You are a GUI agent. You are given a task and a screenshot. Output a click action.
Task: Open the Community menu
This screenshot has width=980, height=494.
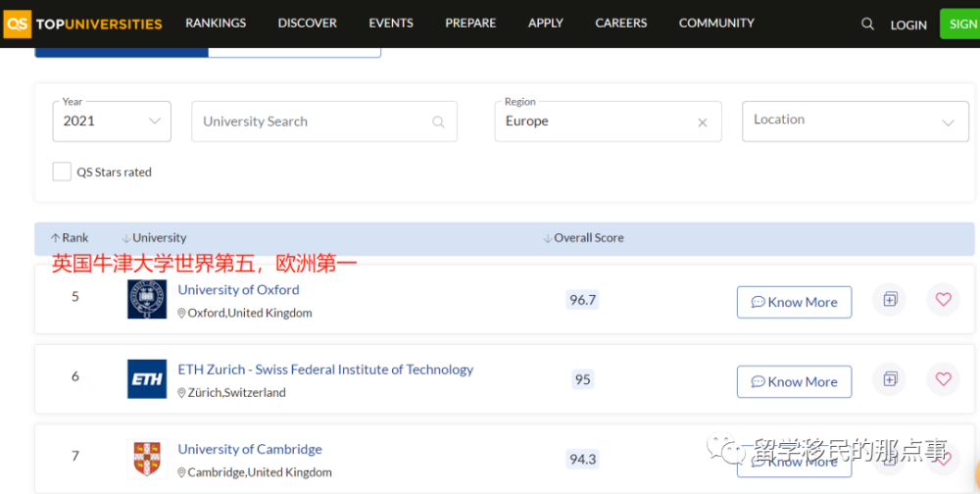pos(717,24)
